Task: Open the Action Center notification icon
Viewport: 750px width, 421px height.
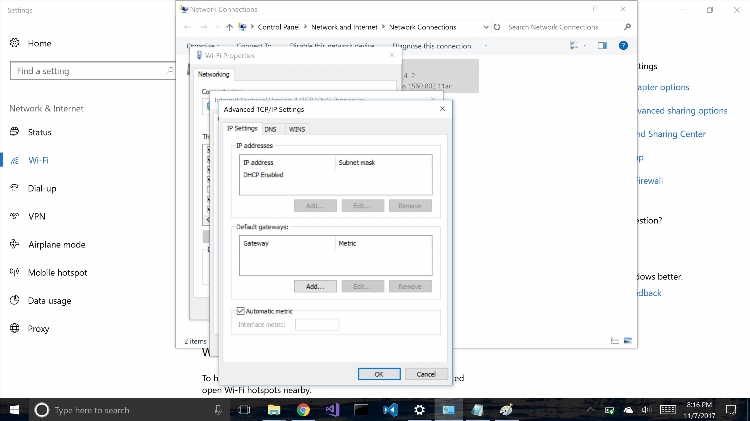Action: (x=731, y=410)
